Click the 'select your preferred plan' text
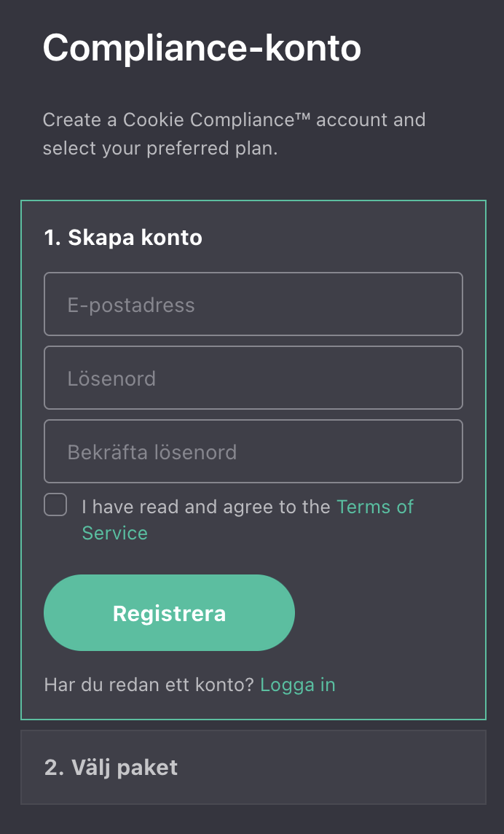Screen dimensions: 504x834 tap(160, 149)
